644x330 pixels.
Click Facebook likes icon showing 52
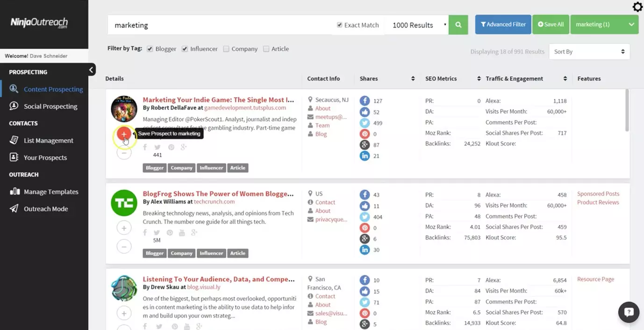pyautogui.click(x=365, y=112)
